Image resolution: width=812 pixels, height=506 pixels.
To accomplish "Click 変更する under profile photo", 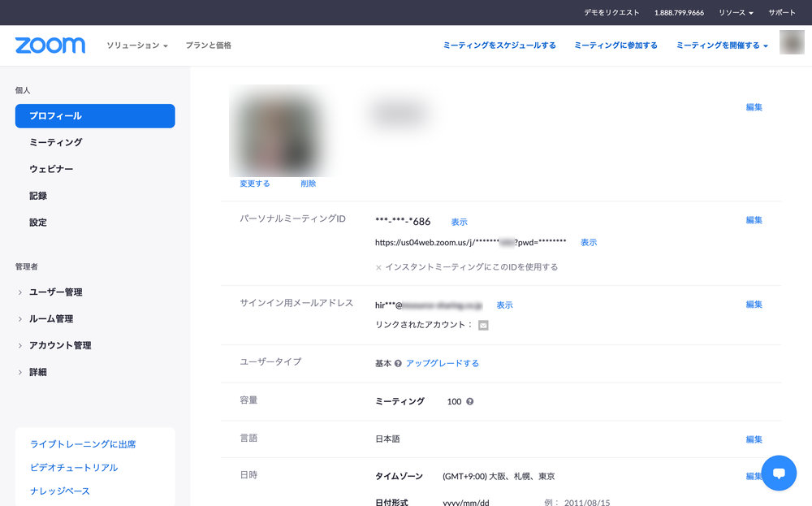I will point(255,184).
